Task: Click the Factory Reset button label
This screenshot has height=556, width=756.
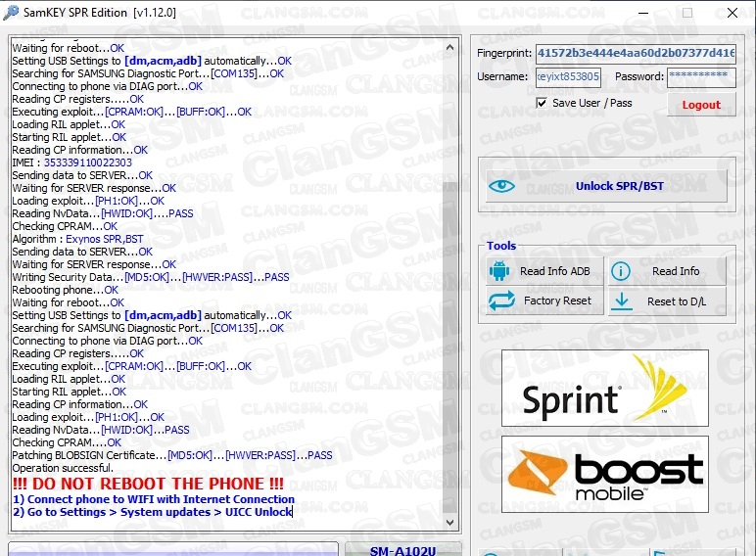Action: pyautogui.click(x=557, y=301)
